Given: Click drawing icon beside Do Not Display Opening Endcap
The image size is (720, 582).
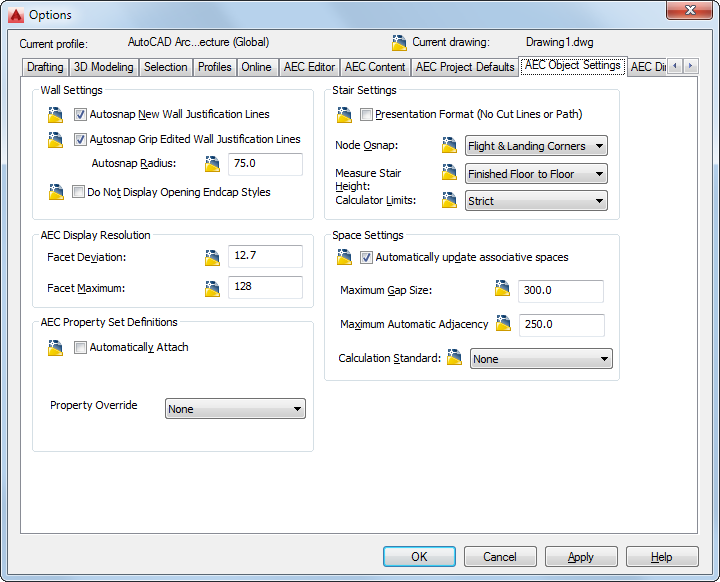Looking at the screenshot, I should tap(56, 192).
